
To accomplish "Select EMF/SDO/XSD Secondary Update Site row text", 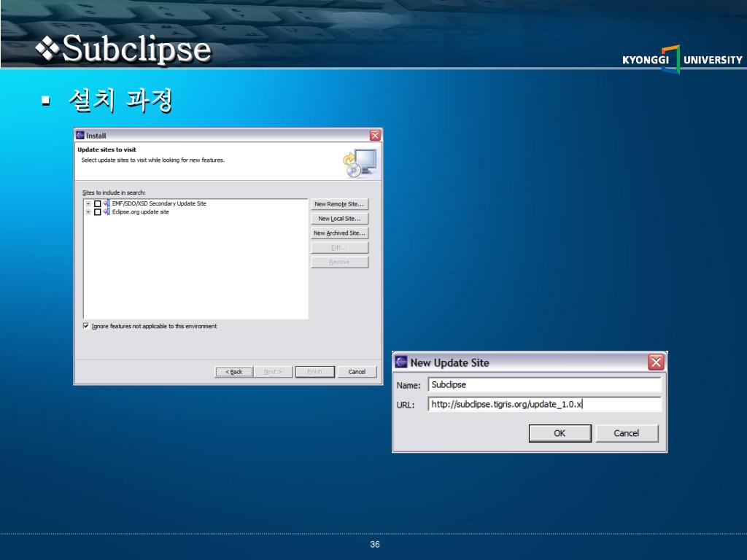I will click(x=159, y=203).
